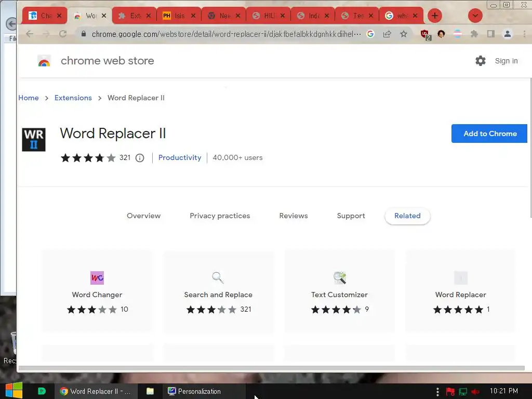Open the Chrome profile avatar
532x399 pixels.
507,34
